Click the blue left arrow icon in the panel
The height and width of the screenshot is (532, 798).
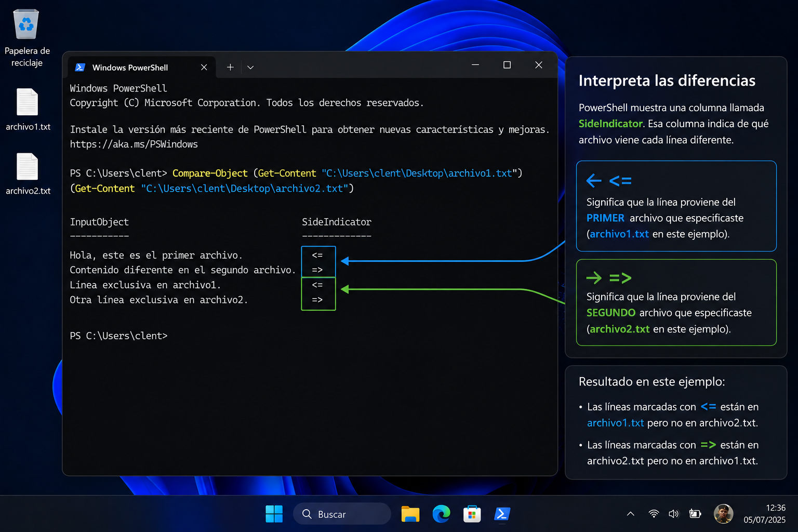(x=594, y=181)
